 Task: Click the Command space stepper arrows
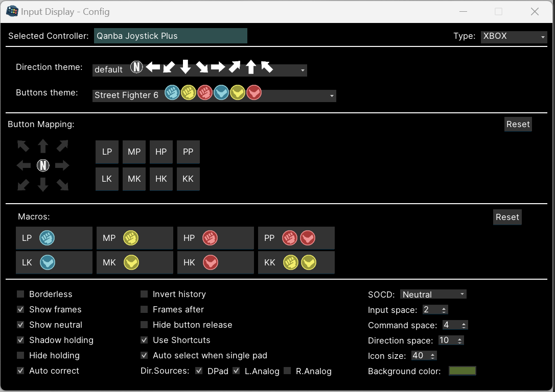pos(464,325)
